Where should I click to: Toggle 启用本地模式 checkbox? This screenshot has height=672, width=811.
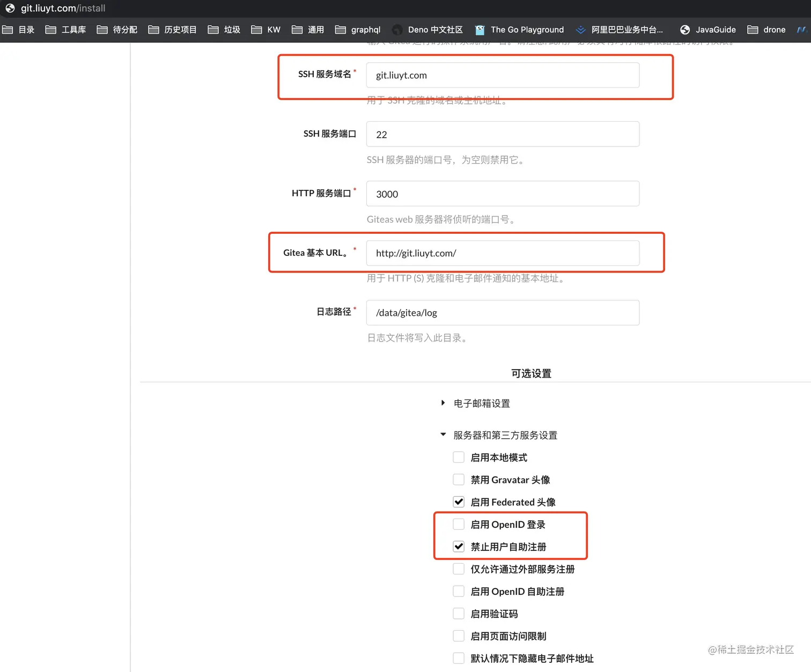[459, 457]
